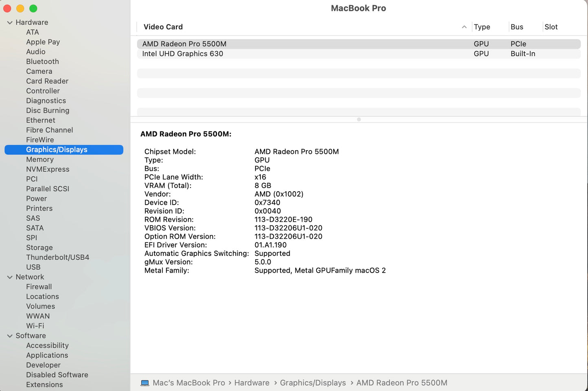Click the laptop icon in the breadcrumb bar
Screen dimensions: 588x391
tap(145, 382)
